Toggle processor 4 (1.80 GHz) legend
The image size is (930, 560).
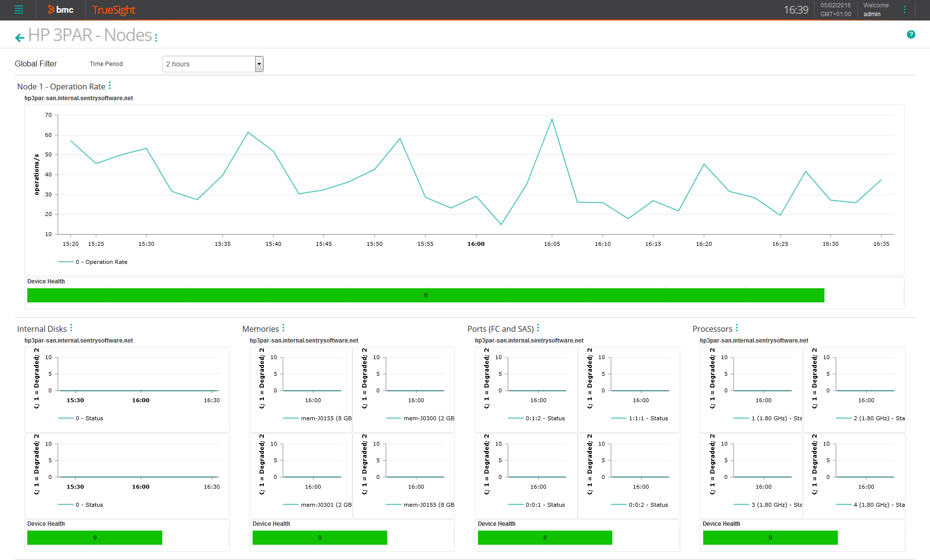click(870, 505)
